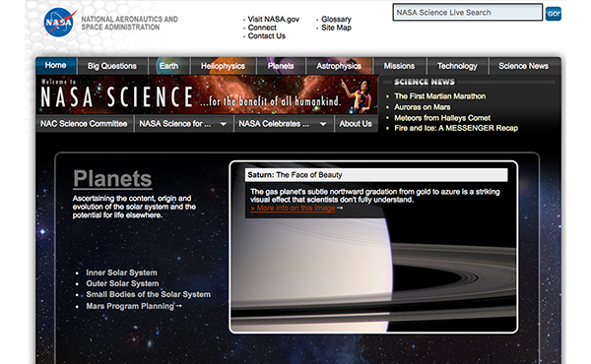Expand the NASA Science for ... dropdown
591x364 pixels.
pos(183,124)
